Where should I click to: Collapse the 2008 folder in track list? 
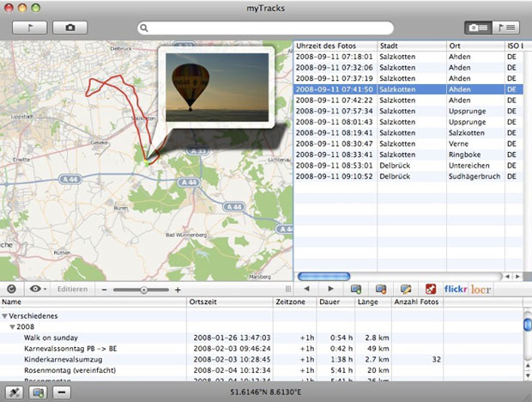click(13, 327)
